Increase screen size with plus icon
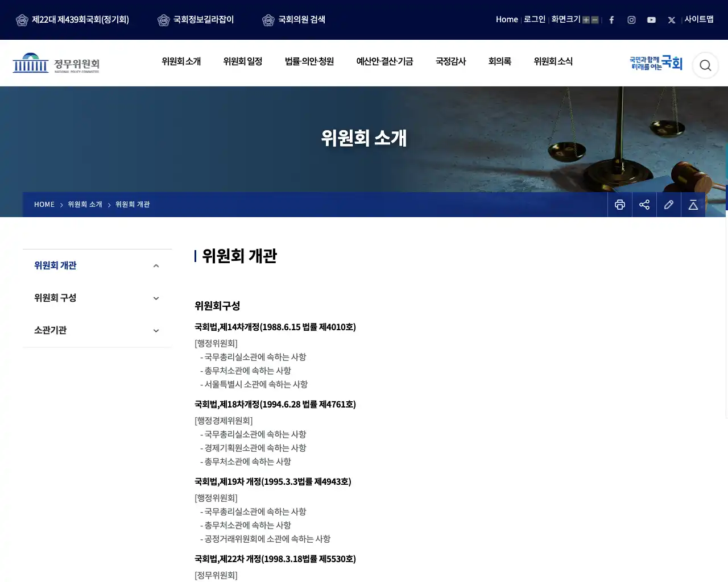Screen dimensions: 728x582 [586, 20]
